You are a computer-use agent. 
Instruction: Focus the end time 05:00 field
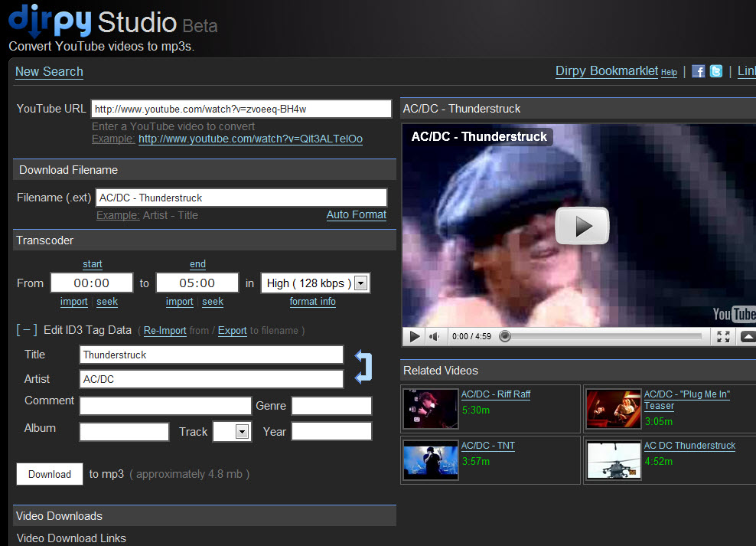(197, 283)
